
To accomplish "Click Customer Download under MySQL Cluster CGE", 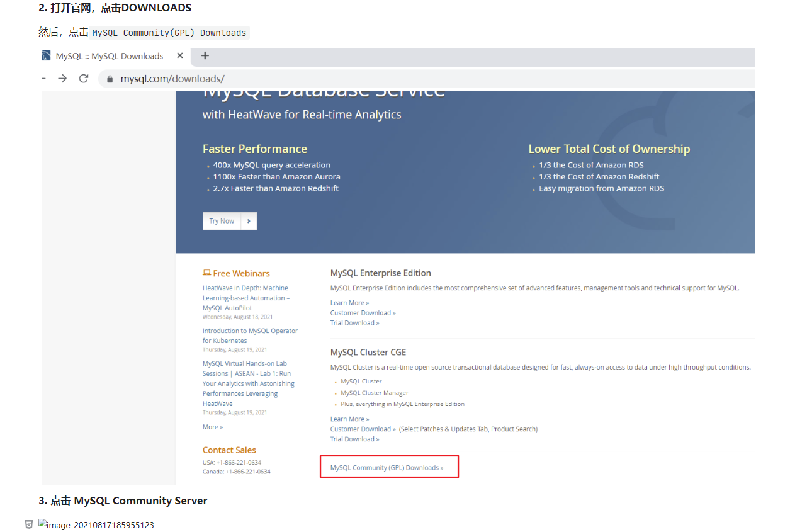I will (363, 429).
